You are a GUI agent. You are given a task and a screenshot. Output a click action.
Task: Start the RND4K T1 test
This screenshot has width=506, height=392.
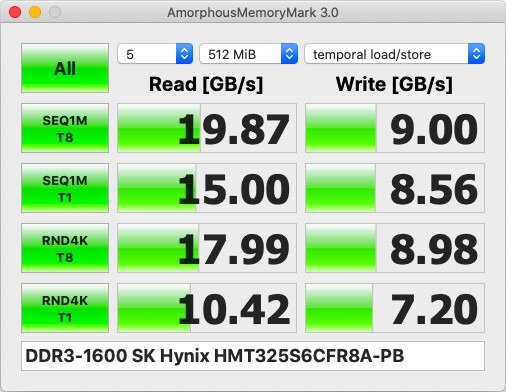pyautogui.click(x=65, y=308)
